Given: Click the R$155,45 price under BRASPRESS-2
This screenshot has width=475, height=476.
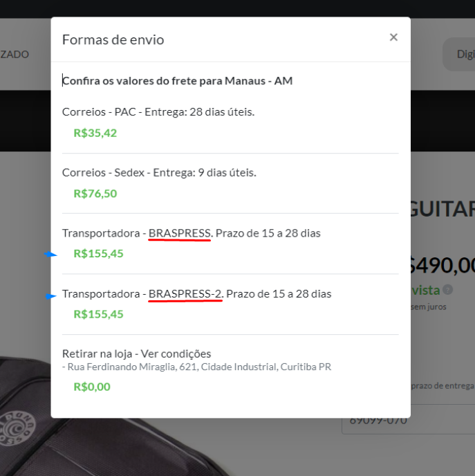Looking at the screenshot, I should (x=99, y=314).
